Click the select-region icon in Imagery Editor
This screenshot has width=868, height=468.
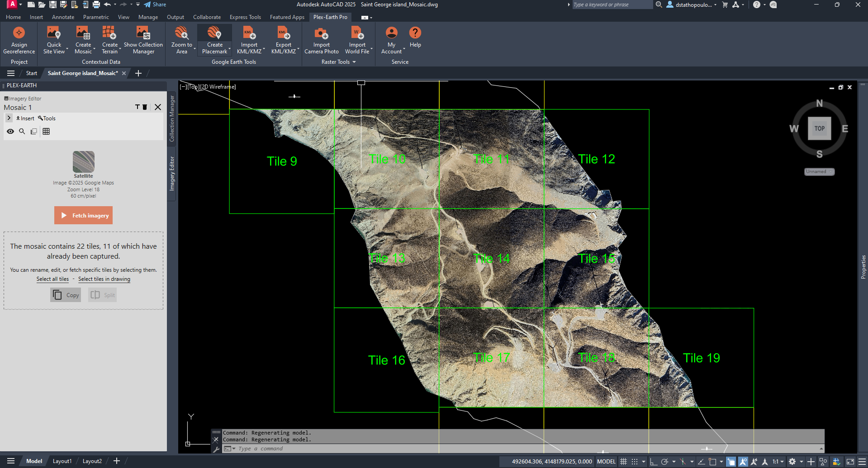34,132
